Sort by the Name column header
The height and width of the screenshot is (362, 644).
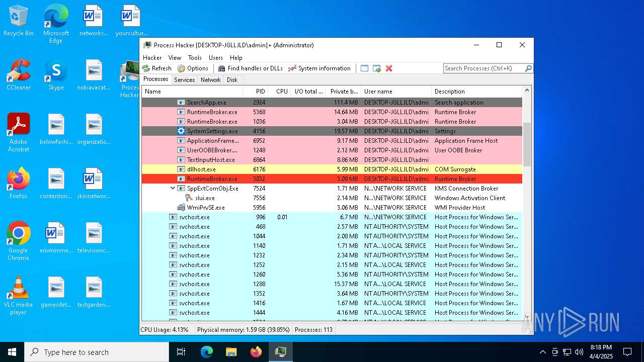point(192,92)
